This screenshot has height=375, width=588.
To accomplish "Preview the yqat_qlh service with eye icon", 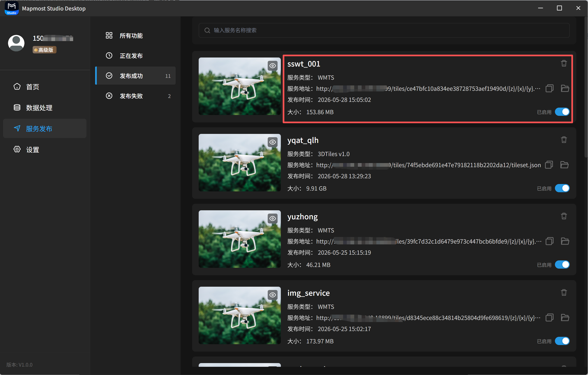I will click(272, 142).
